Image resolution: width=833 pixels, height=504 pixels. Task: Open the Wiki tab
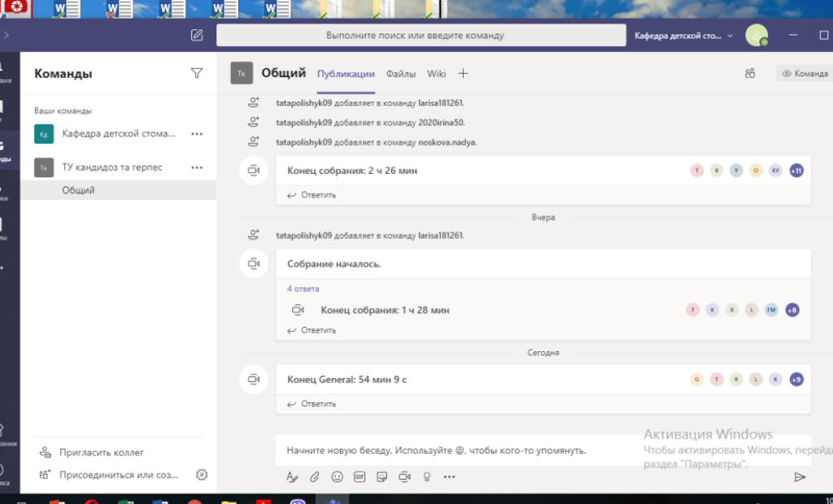click(437, 74)
